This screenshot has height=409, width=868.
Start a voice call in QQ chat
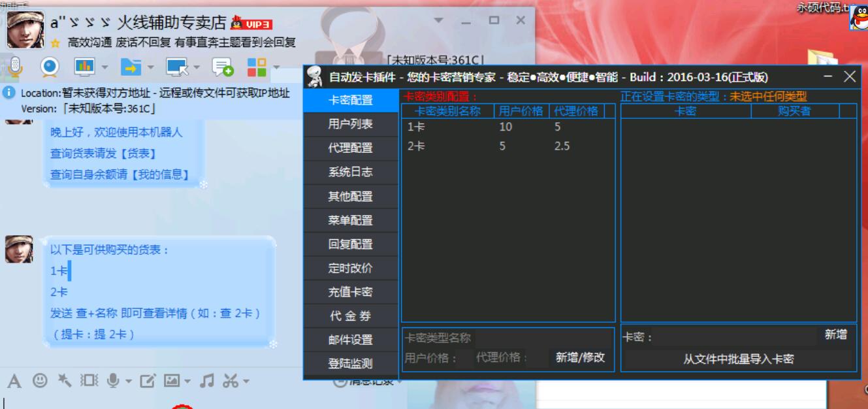click(x=14, y=66)
